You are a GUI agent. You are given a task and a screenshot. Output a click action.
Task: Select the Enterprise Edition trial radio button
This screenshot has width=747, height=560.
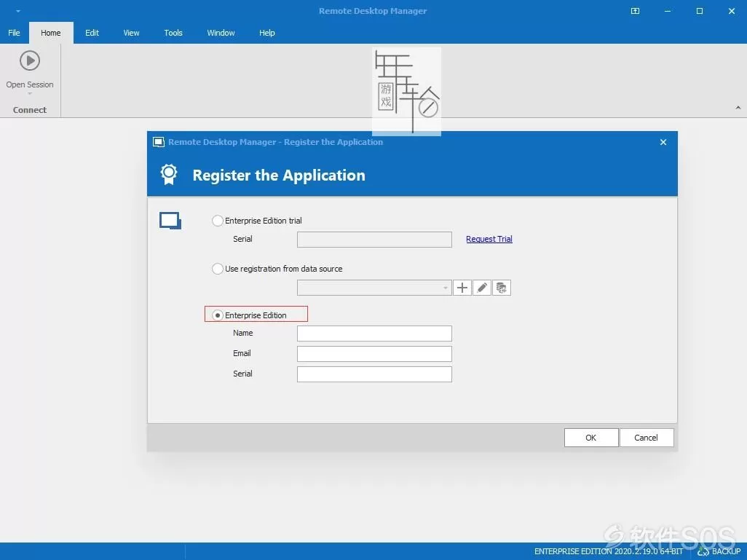(x=217, y=221)
